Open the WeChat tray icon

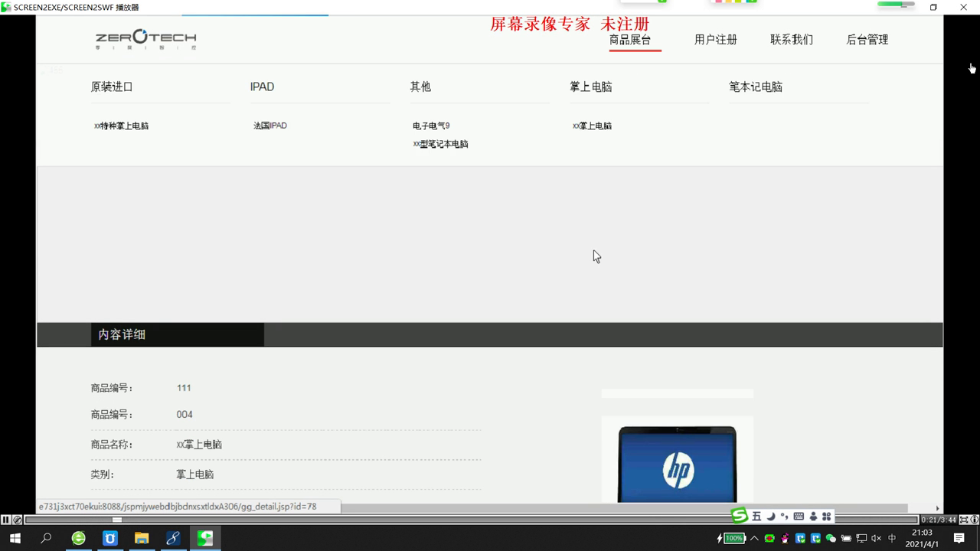831,538
